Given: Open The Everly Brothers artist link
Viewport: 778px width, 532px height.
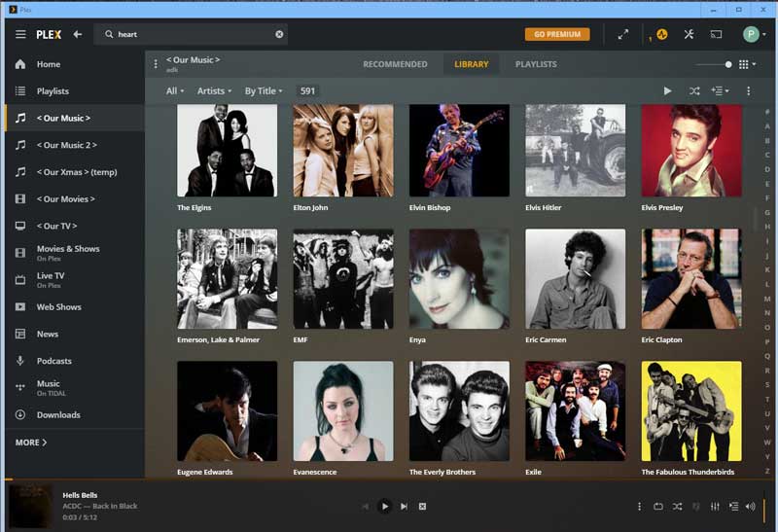Looking at the screenshot, I should click(442, 472).
